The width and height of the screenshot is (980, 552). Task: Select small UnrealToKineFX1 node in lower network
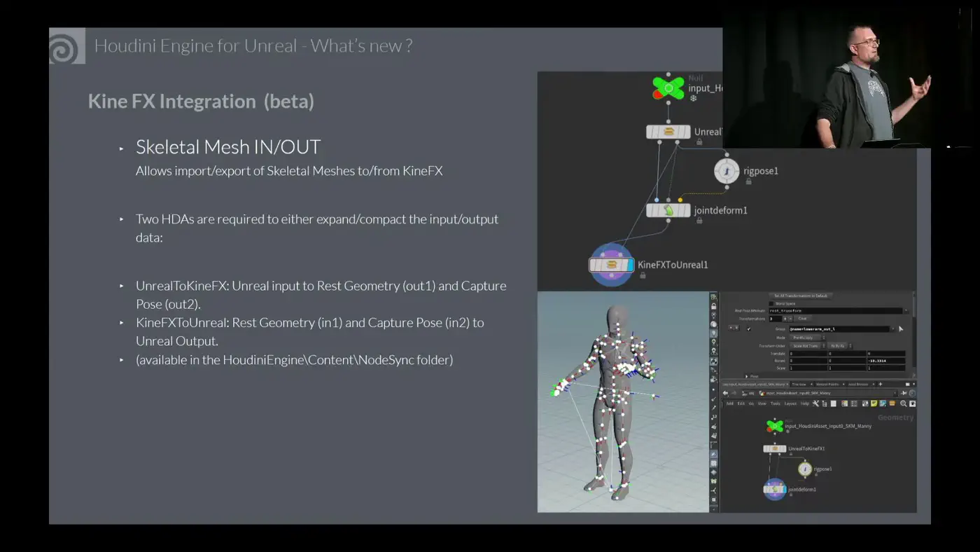(x=775, y=448)
